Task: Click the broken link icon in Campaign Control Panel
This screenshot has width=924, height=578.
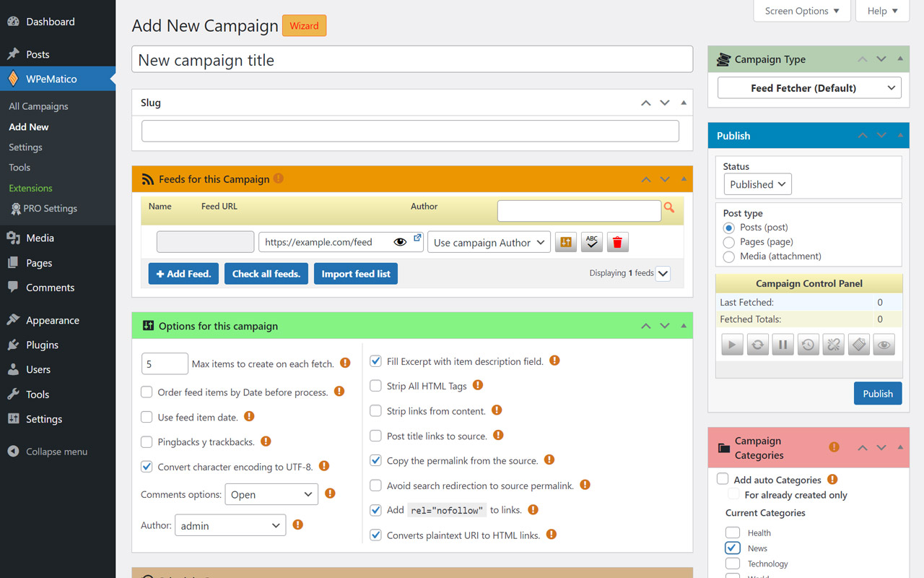Action: point(833,345)
